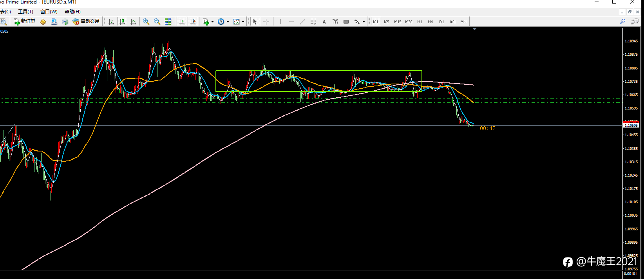644x279 pixels.
Task: Open the search magnifier icon
Action: (622, 22)
